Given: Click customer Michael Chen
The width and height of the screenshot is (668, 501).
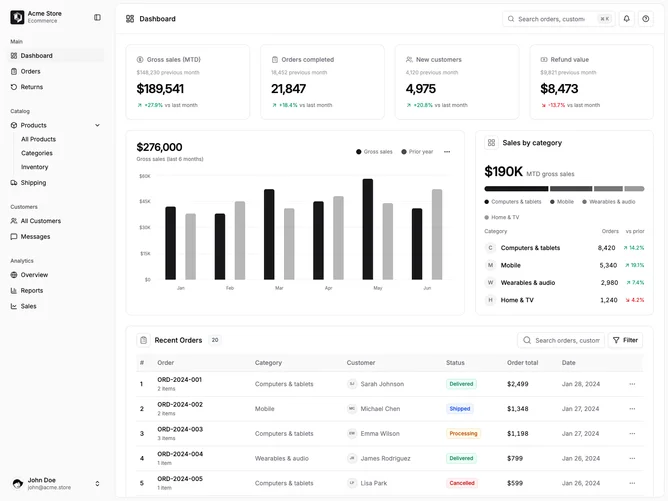Looking at the screenshot, I should click(380, 409).
